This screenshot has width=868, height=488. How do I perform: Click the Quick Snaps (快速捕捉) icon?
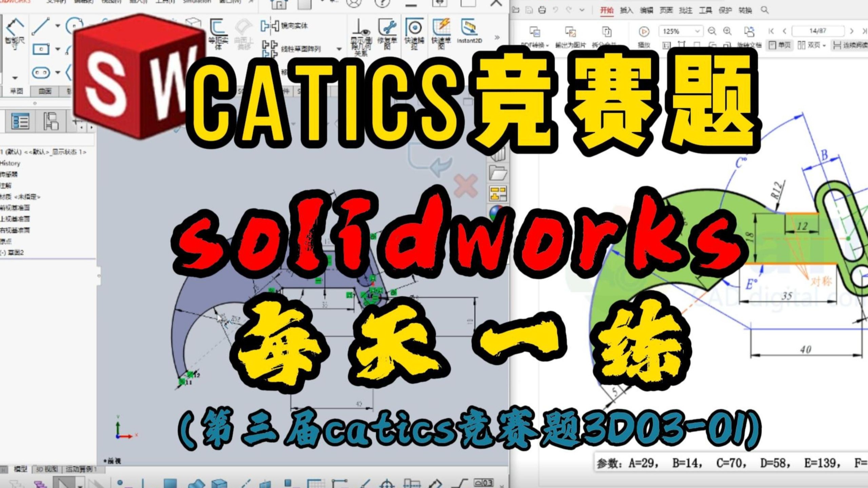tap(414, 34)
